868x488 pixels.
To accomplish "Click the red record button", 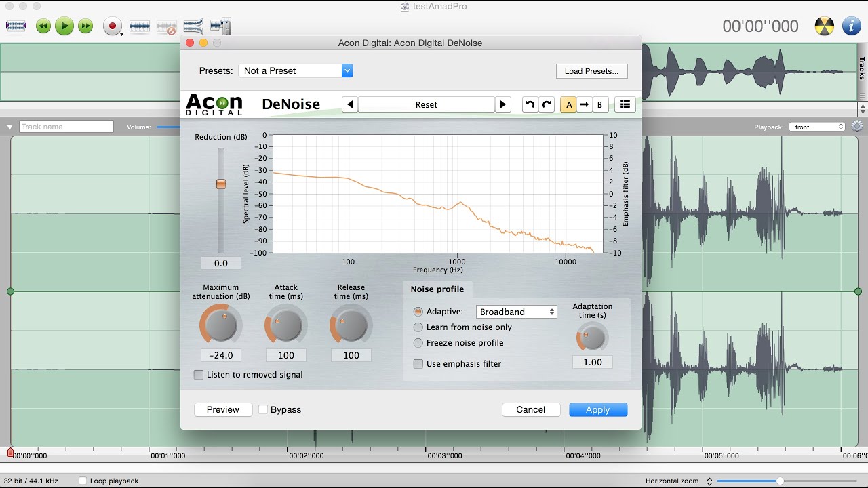I will coord(112,26).
